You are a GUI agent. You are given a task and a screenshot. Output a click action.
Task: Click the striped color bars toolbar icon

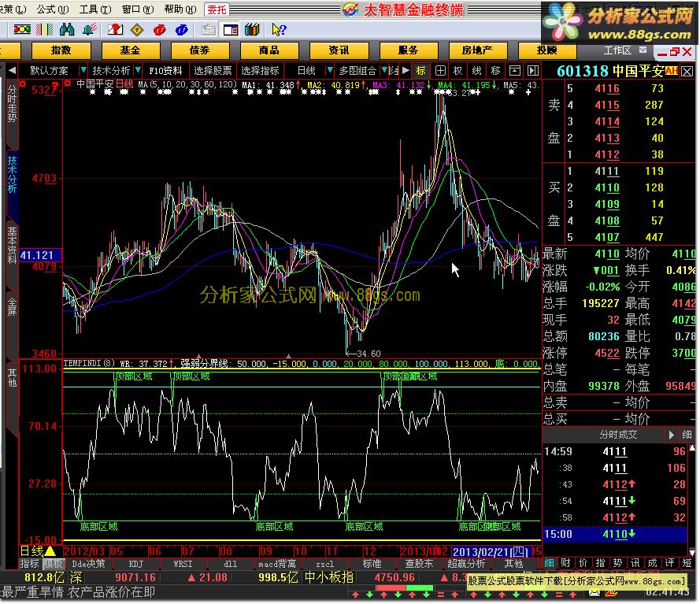click(x=45, y=29)
